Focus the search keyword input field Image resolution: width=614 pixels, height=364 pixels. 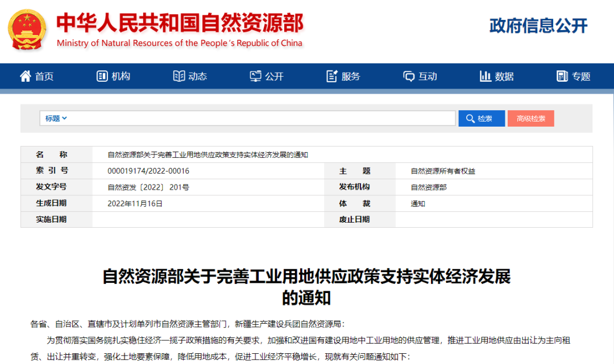click(262, 118)
